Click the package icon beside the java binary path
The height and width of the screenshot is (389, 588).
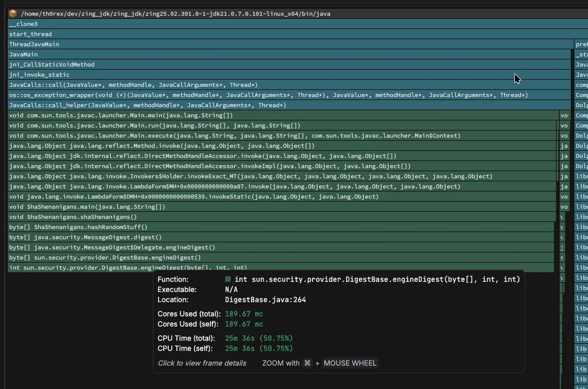[x=12, y=13]
